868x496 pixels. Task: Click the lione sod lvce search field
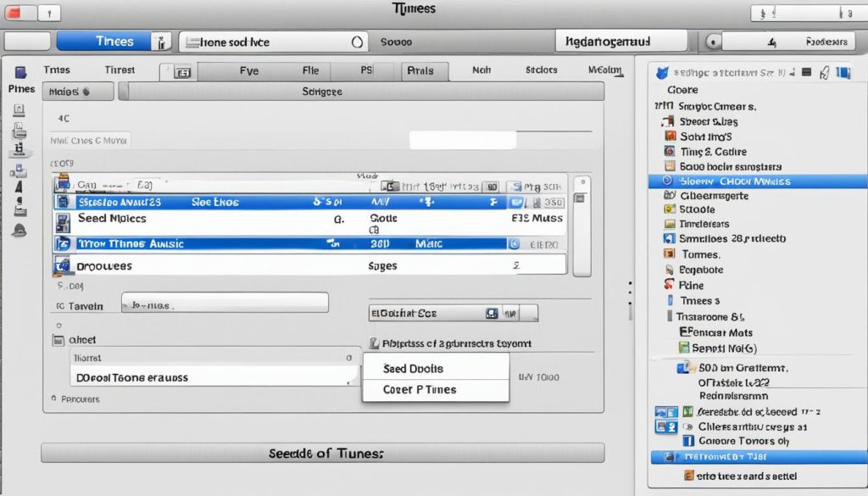274,42
